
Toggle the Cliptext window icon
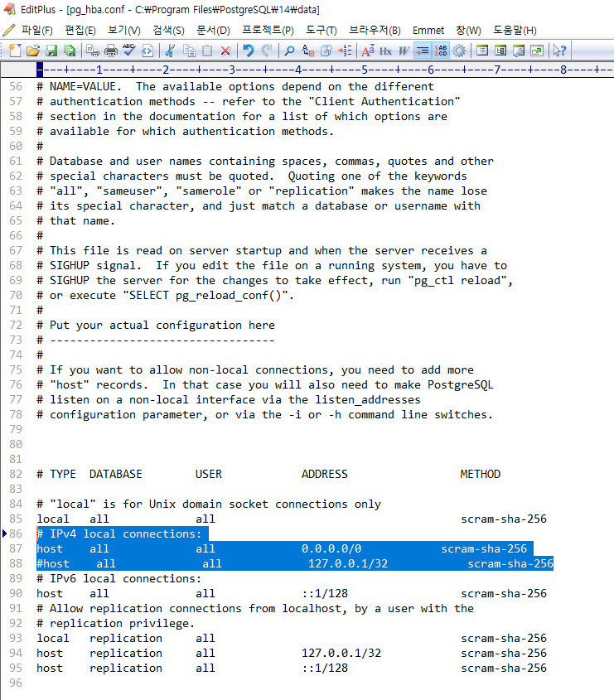(481, 51)
